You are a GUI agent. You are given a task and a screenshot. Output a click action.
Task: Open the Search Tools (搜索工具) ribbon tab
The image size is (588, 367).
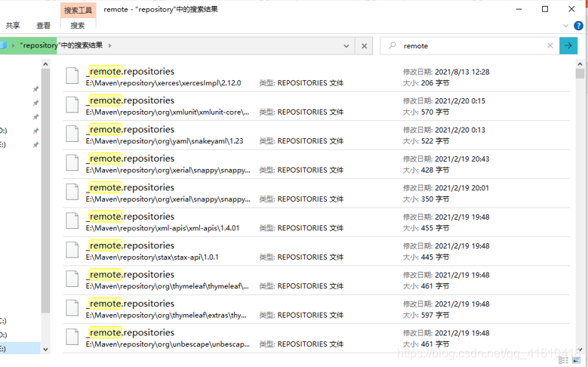coord(78,10)
